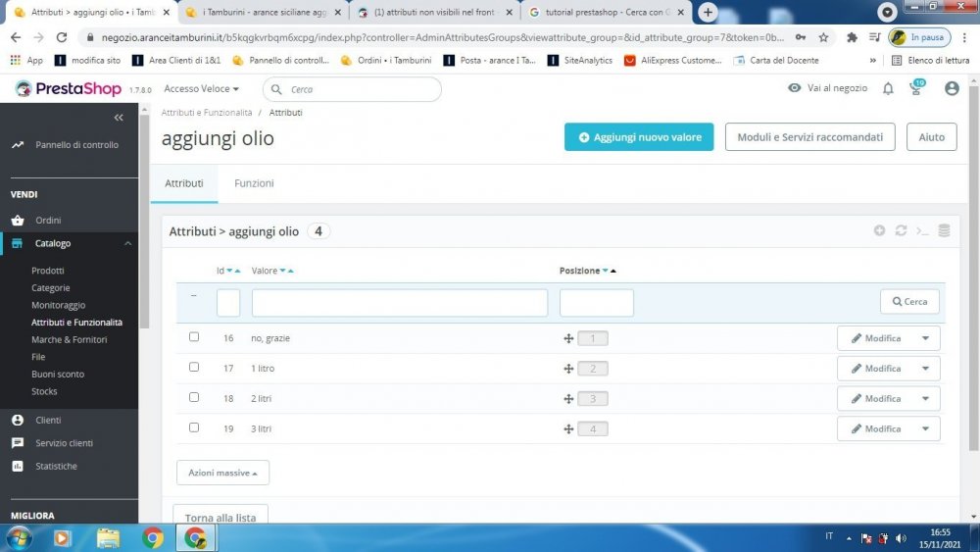
Task: Open orders cart icon with badge
Action: point(916,87)
